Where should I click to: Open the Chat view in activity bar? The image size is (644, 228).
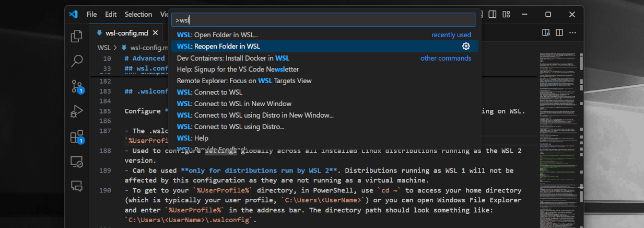[77, 186]
